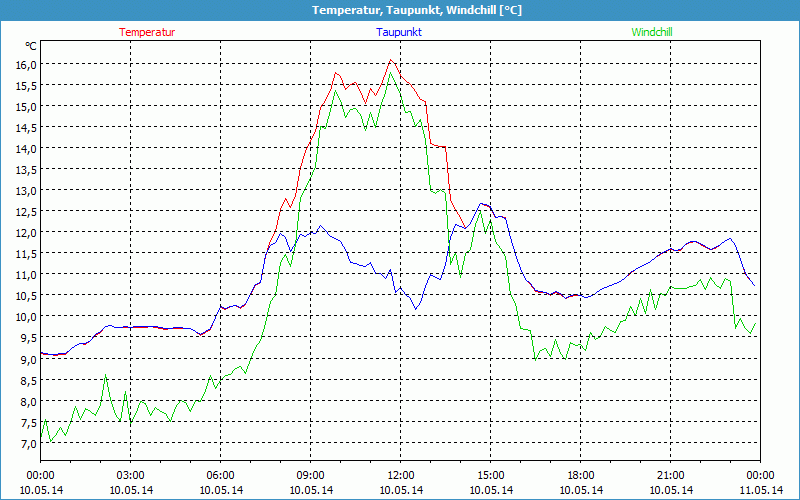Select the 09:00 time marker
The image size is (800, 500).
pos(311,475)
